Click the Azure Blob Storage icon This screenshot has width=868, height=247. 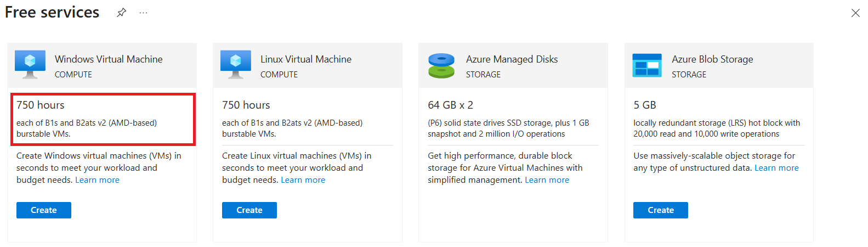point(647,65)
